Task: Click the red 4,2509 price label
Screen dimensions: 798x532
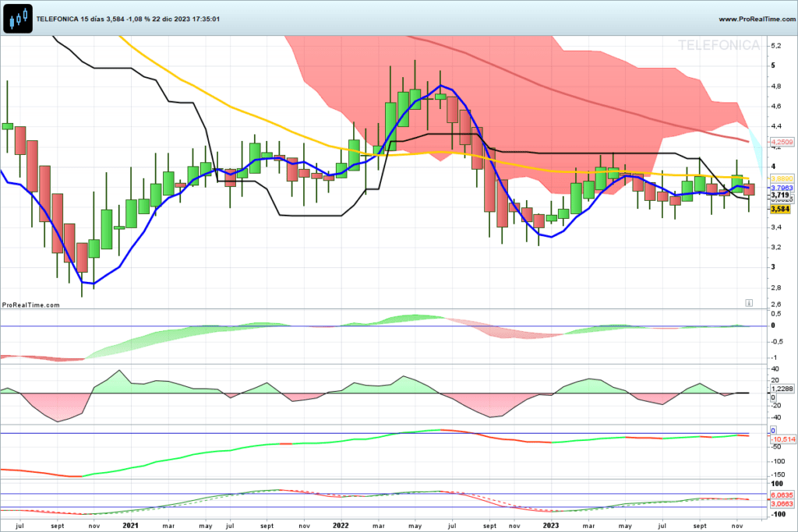Action: coord(782,142)
